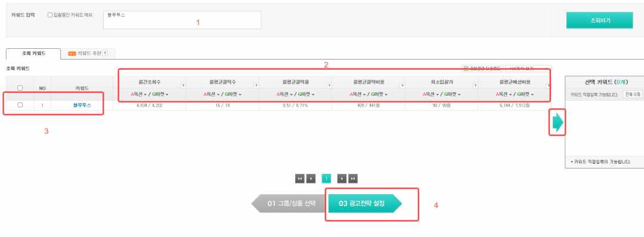Go to the next results page
Viewport: 644px width, 237px height.
pos(342,179)
